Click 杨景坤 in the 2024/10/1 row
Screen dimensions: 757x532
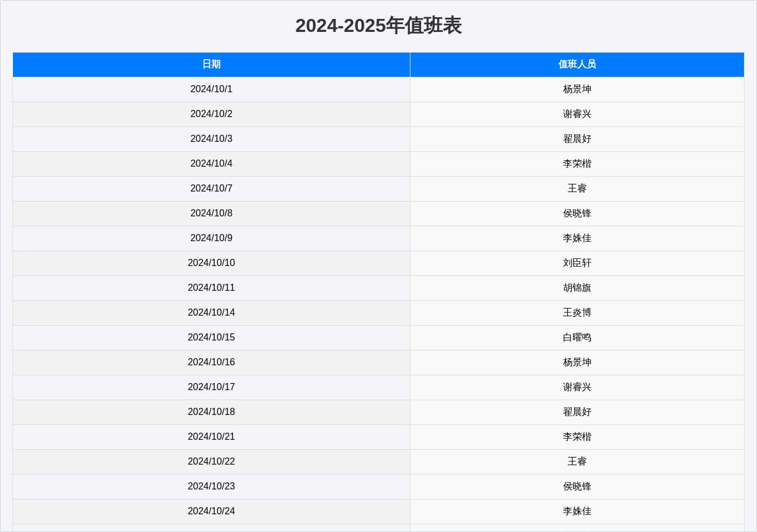click(x=577, y=89)
